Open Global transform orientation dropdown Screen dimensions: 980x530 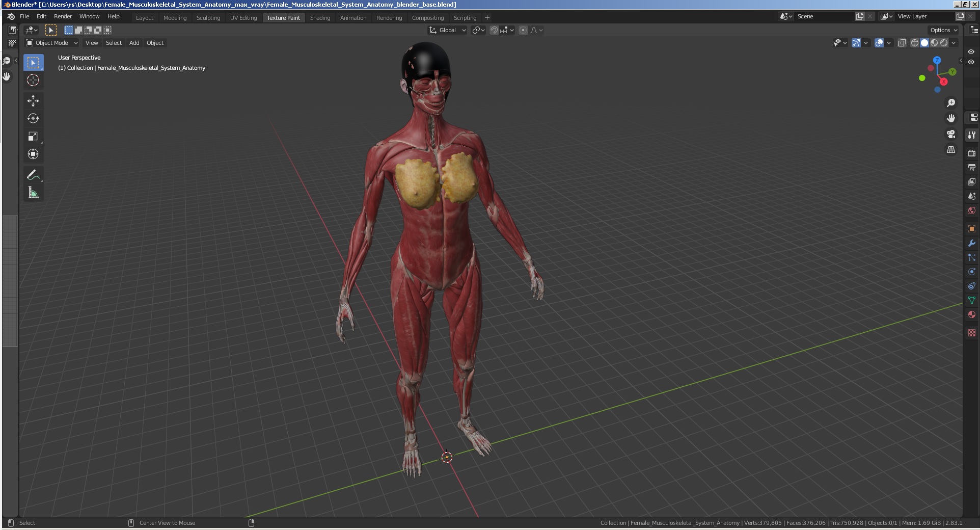coord(447,30)
